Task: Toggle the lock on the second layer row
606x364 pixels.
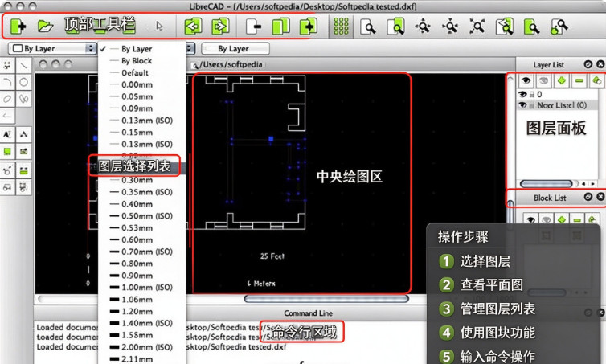Action: coord(532,105)
